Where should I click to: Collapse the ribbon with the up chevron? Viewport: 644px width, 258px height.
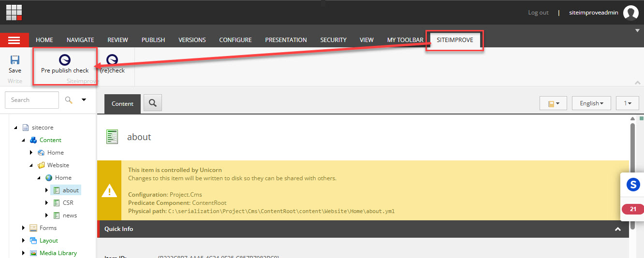click(x=637, y=83)
